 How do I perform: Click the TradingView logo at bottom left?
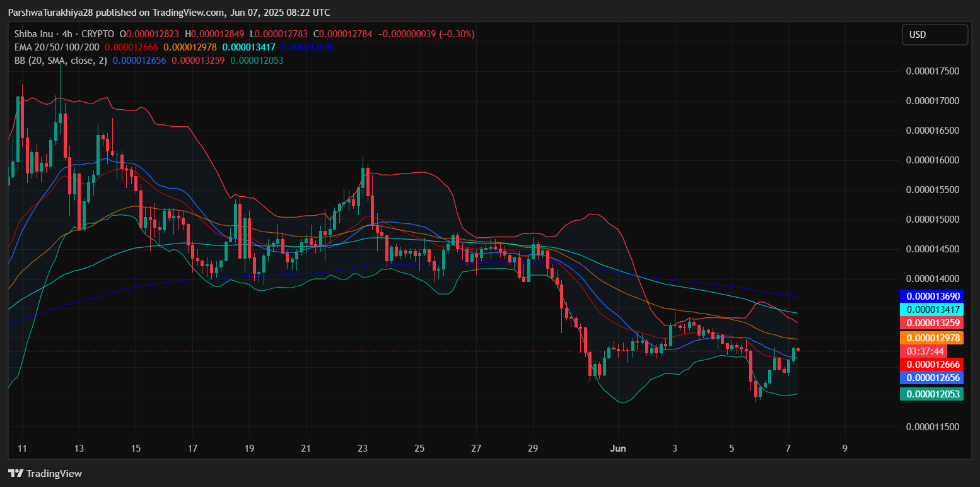coord(45,473)
